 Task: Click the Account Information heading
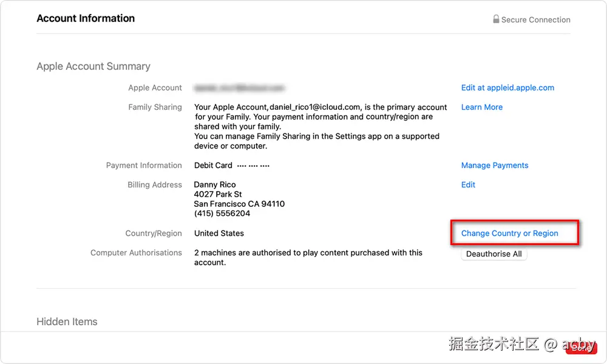coord(86,18)
